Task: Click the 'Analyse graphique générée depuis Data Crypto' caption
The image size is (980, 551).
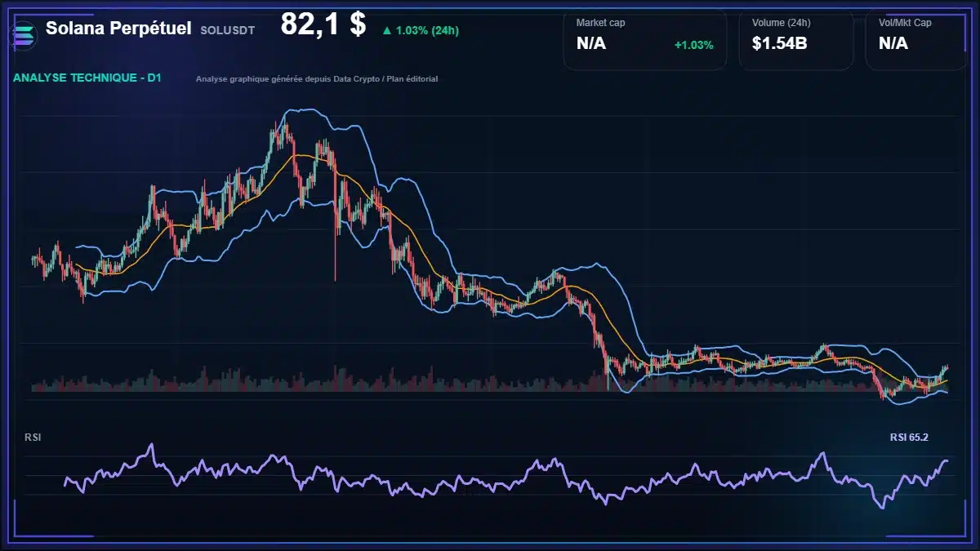Action: 317,79
